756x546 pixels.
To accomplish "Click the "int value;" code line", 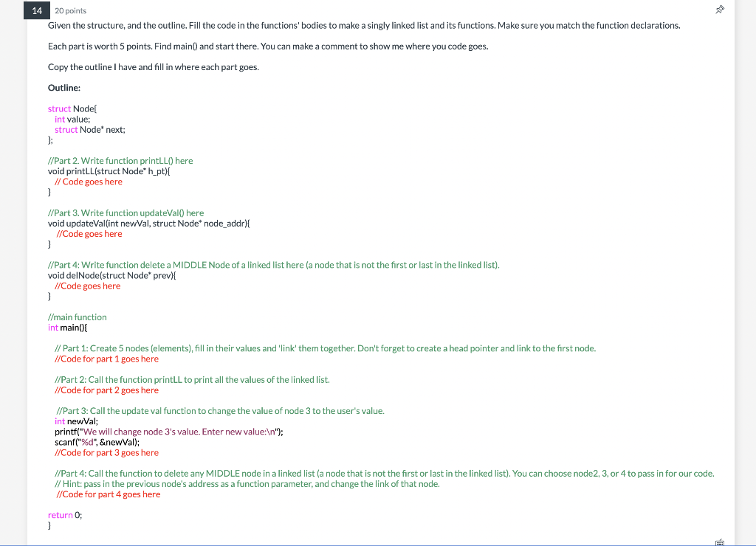I will coord(72,119).
